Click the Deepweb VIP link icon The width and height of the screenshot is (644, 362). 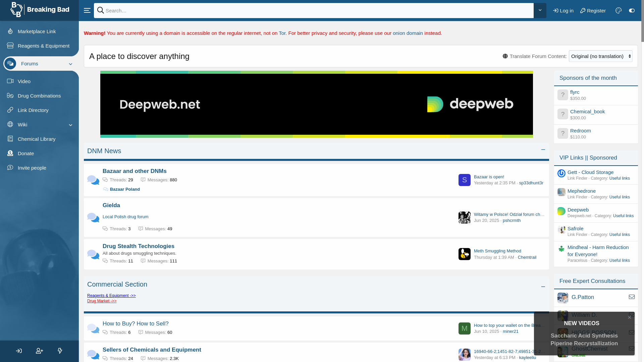point(561,211)
